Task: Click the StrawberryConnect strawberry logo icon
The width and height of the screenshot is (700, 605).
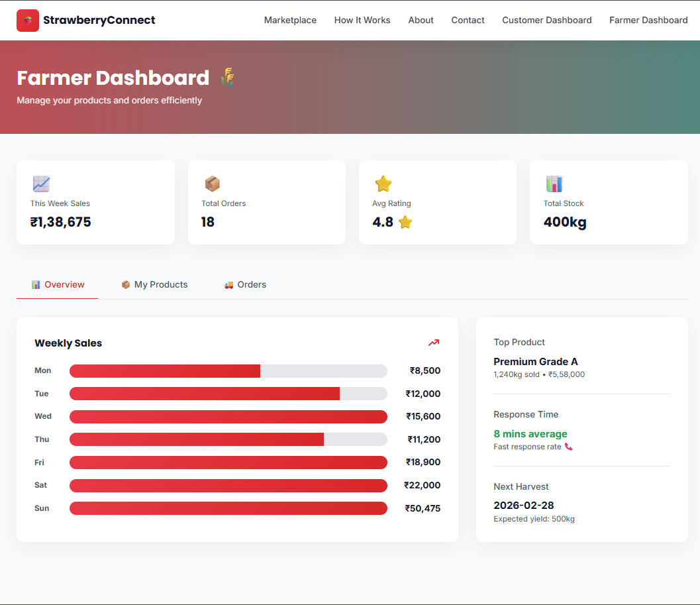Action: coord(28,21)
